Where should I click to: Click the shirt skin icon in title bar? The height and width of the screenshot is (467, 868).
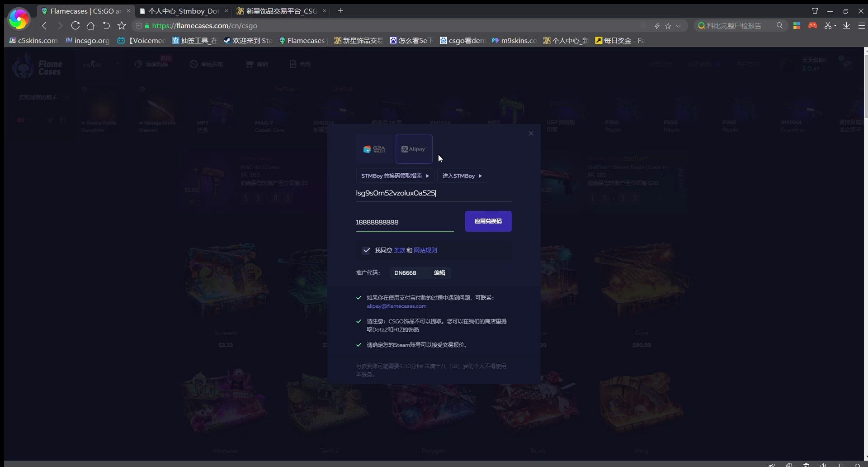pos(815,11)
